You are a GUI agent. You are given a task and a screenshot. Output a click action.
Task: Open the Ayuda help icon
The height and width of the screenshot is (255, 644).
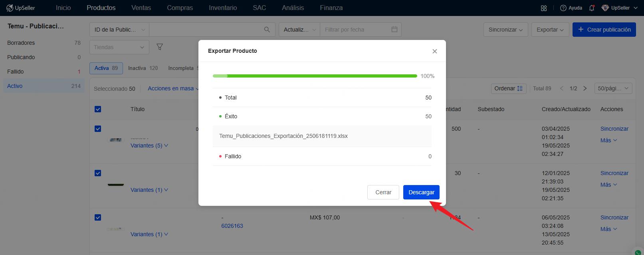click(x=563, y=8)
